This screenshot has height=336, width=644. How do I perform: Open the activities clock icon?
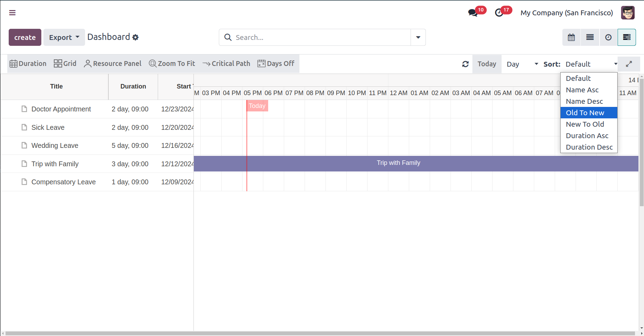point(499,13)
